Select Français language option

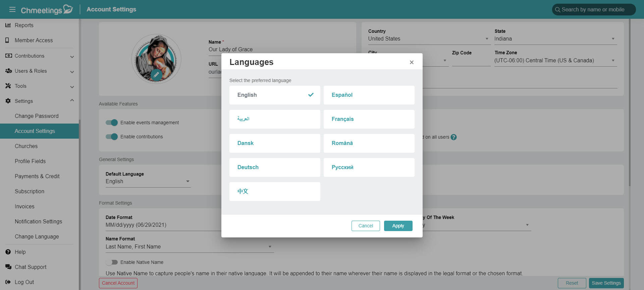tap(369, 119)
